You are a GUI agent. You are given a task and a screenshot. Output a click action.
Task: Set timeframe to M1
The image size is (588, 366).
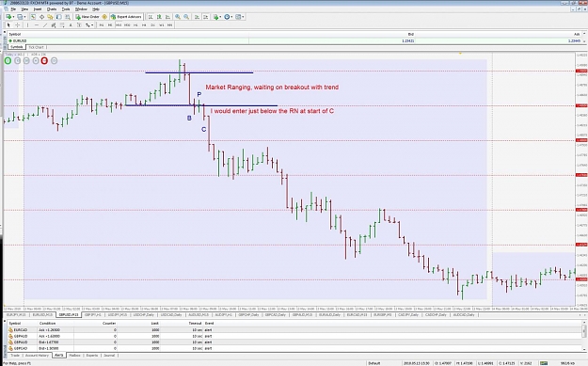[x=102, y=25]
